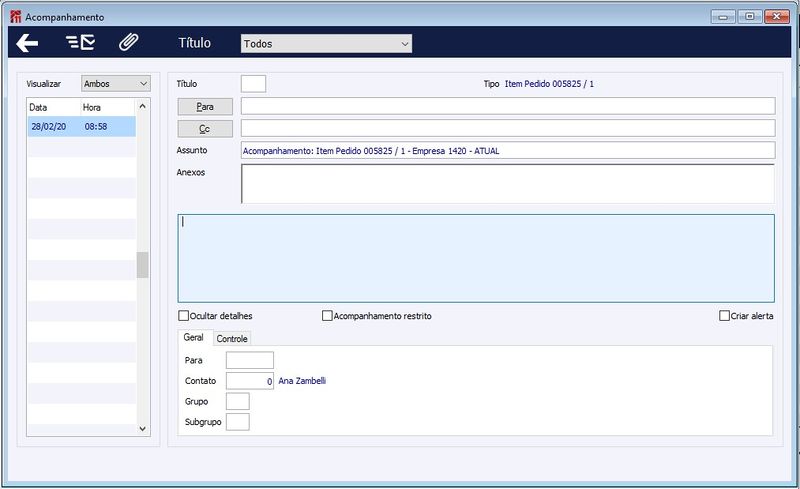Click the Para field in Geral tab
The height and width of the screenshot is (489, 800).
coord(250,360)
